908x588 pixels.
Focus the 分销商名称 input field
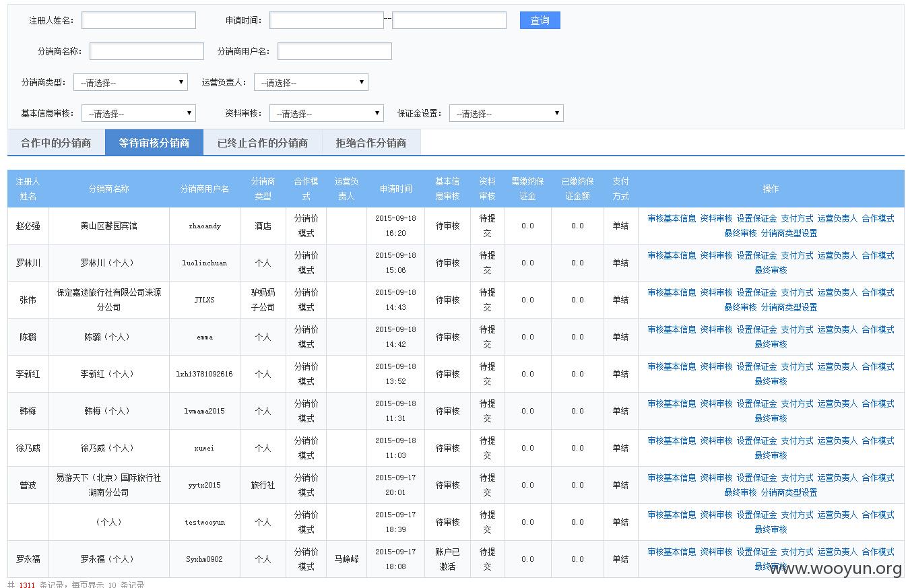pyautogui.click(x=147, y=51)
